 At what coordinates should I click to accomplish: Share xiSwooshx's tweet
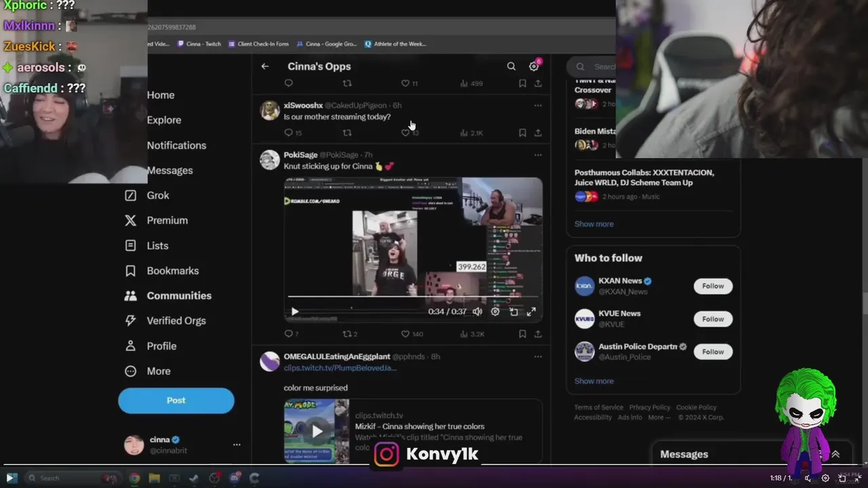tap(538, 133)
